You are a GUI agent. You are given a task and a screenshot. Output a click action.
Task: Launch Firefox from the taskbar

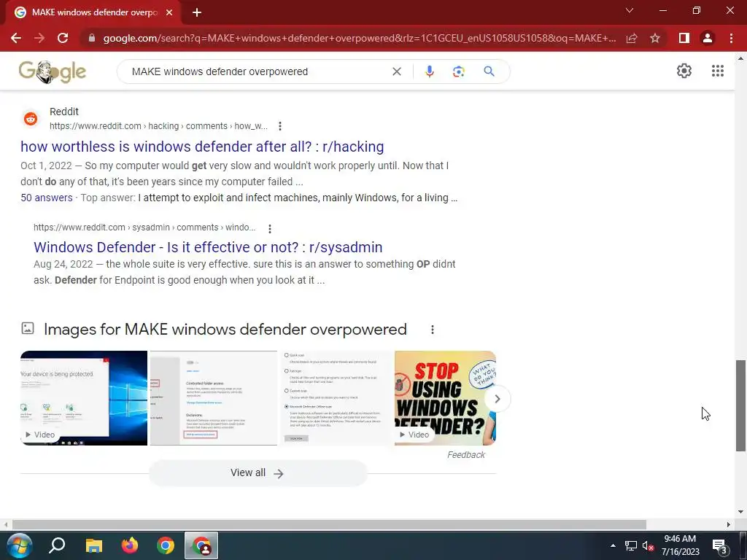[x=130, y=545]
